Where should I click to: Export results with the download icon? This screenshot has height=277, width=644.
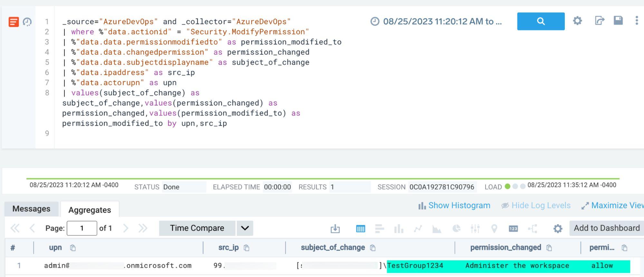(x=335, y=229)
